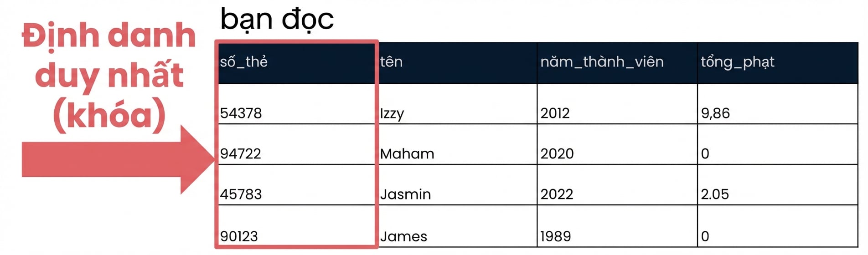Select the member year cell 2020
Screen dimensions: 868x255
pos(617,144)
